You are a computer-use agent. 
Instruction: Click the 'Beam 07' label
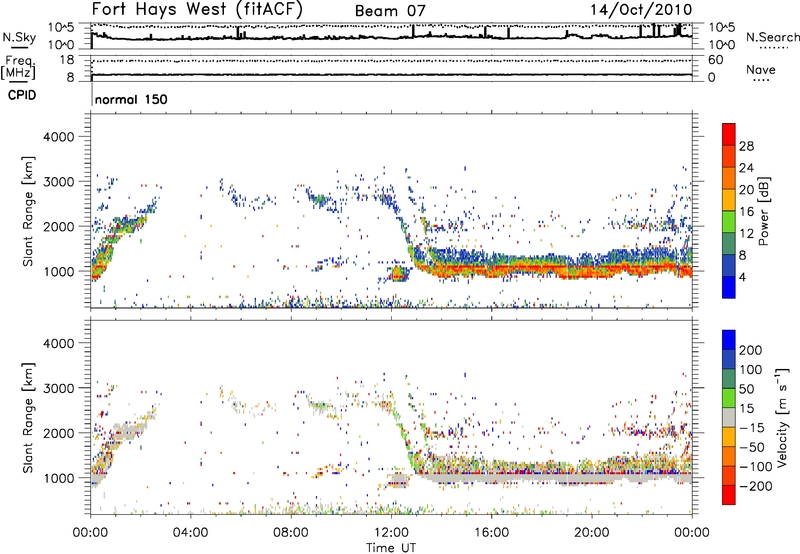(390, 11)
